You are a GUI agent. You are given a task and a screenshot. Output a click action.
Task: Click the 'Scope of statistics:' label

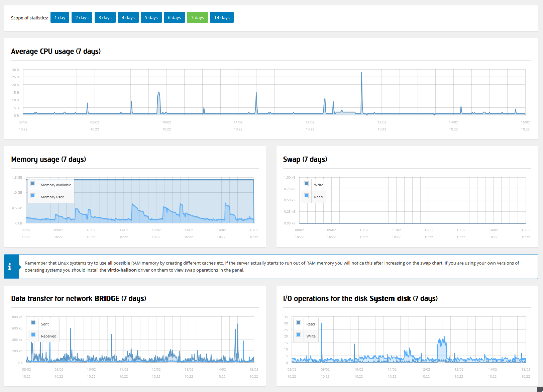[x=29, y=18]
